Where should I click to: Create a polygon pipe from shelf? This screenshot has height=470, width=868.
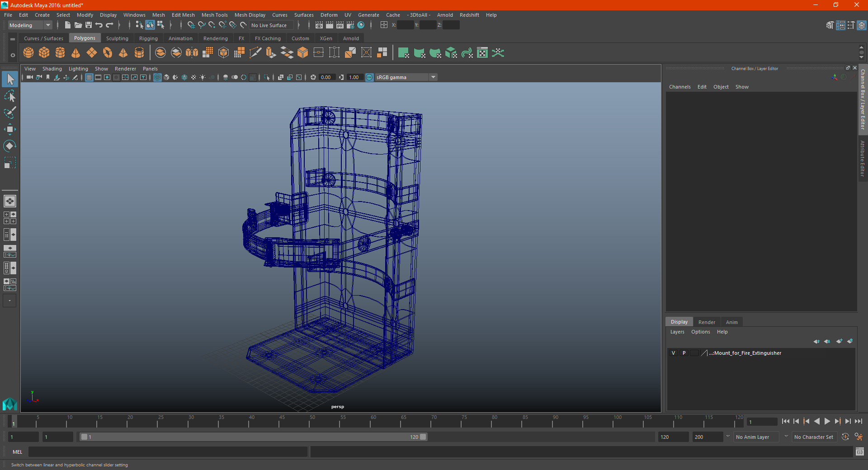139,53
